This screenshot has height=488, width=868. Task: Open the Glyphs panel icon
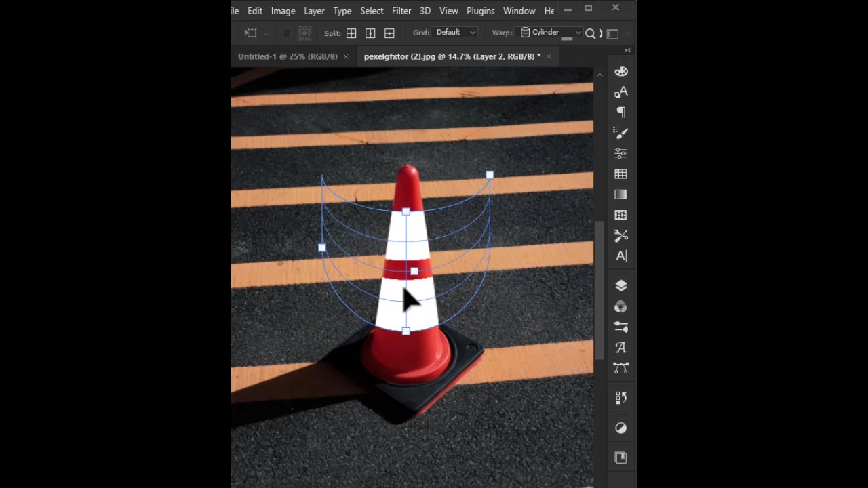click(621, 348)
